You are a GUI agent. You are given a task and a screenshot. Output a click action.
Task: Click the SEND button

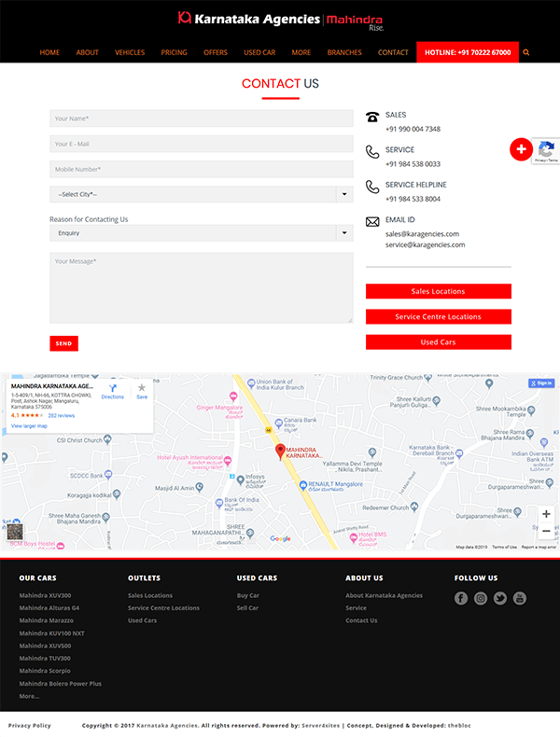[x=64, y=343]
